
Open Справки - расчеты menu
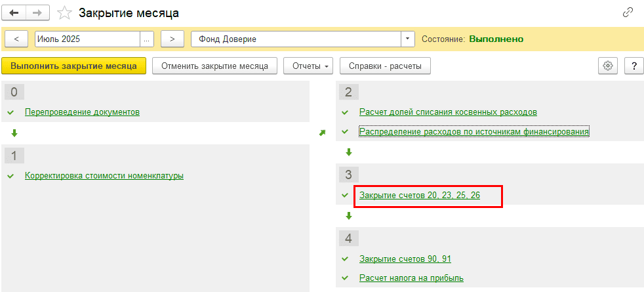click(384, 66)
